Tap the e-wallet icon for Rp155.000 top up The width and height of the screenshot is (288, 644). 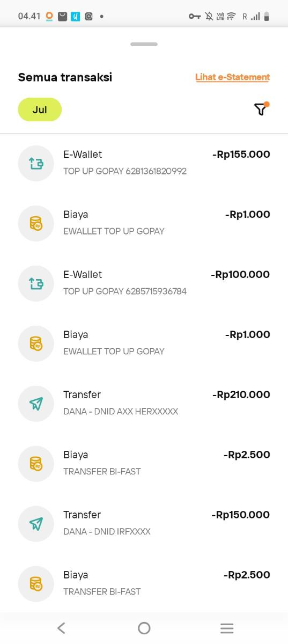coord(36,163)
